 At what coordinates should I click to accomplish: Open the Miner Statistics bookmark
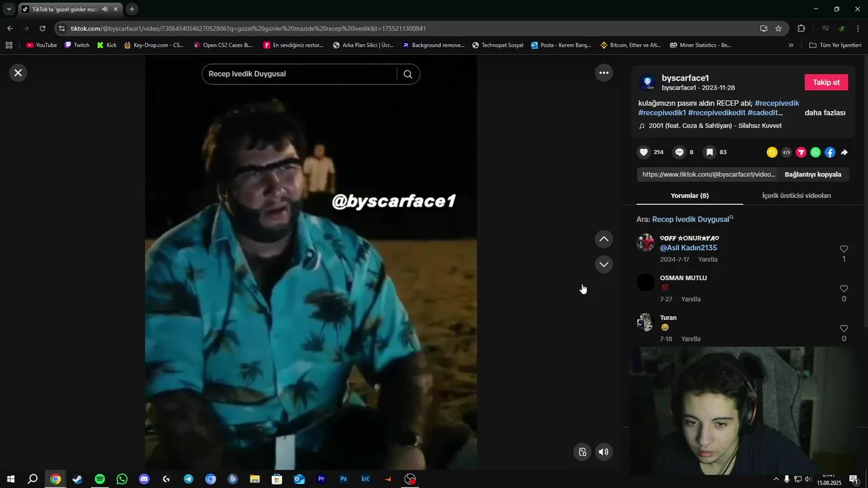coord(701,45)
